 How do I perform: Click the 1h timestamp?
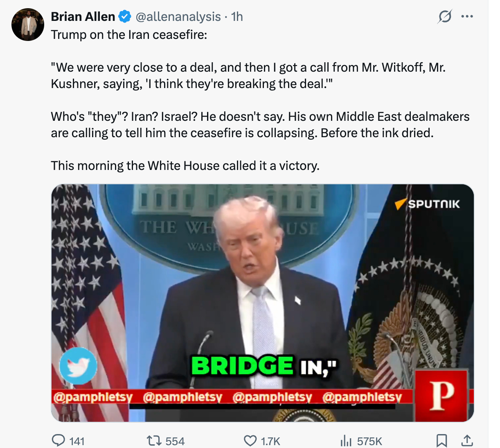[237, 17]
